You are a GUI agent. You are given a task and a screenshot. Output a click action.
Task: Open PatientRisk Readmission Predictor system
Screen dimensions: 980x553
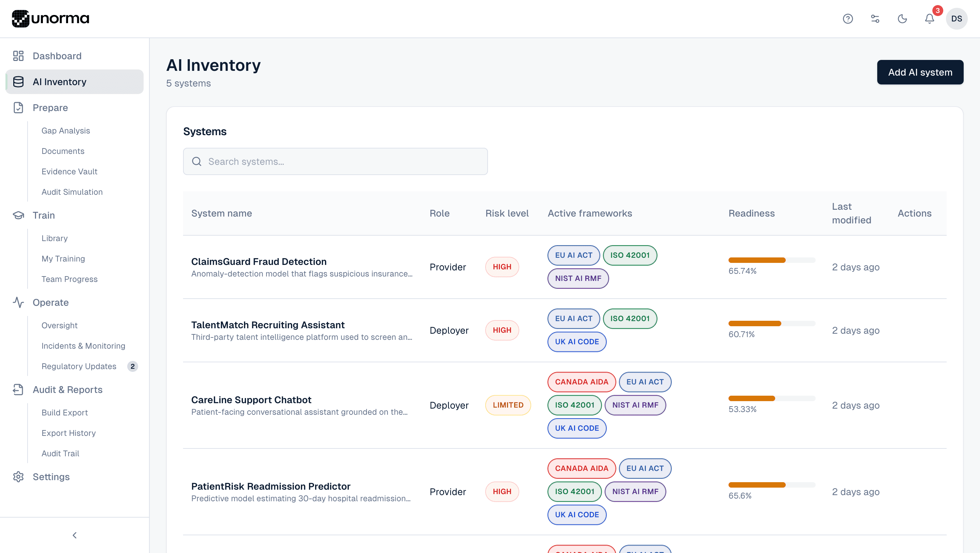tap(271, 486)
